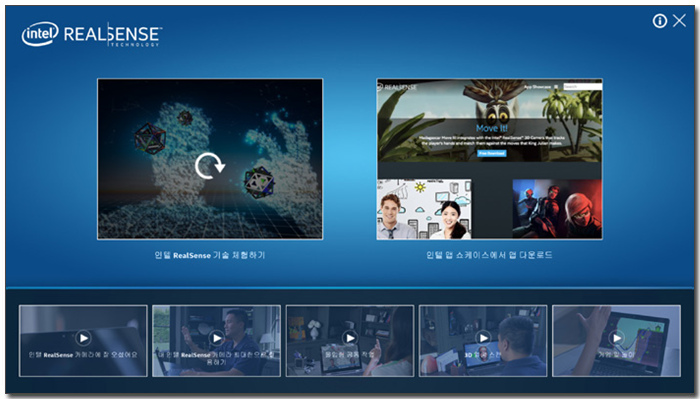Viewport: 700px width, 399px height.
Task: Click the Intel RealSense Technology logo
Action: [92, 34]
